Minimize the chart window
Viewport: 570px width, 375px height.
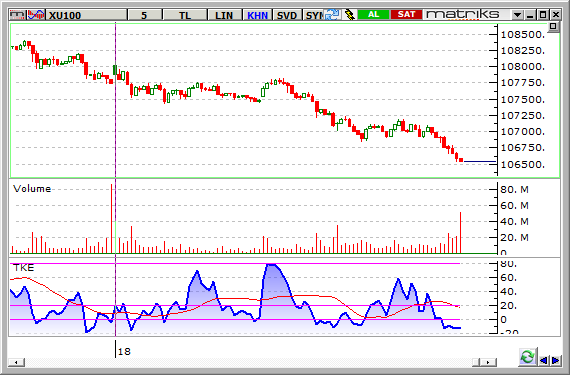pos(530,15)
